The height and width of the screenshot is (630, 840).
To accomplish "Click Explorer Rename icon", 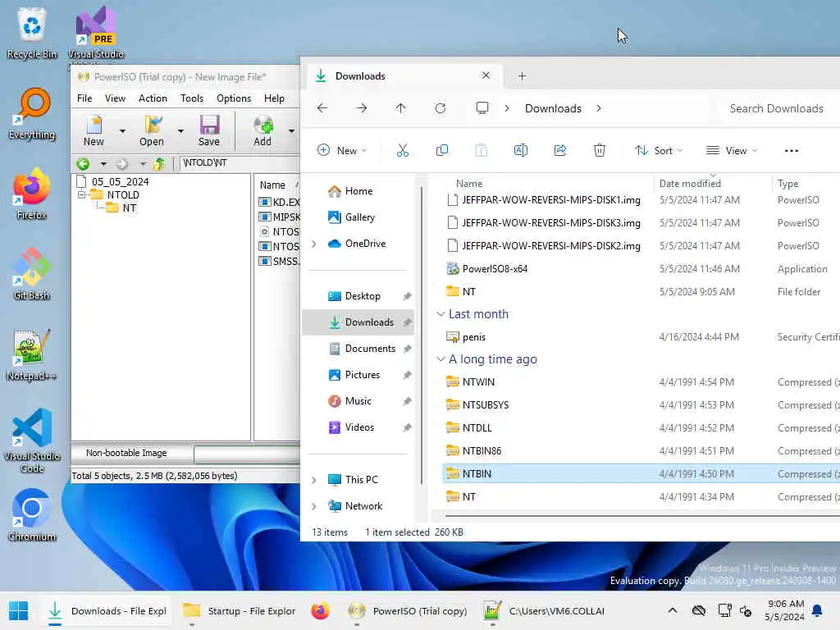I will [521, 151].
